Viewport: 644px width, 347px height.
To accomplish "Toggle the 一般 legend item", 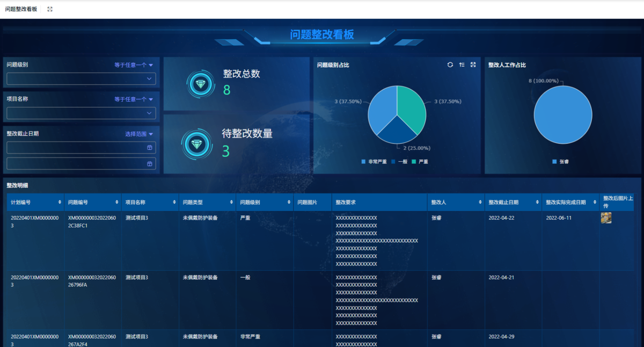I will (399, 162).
